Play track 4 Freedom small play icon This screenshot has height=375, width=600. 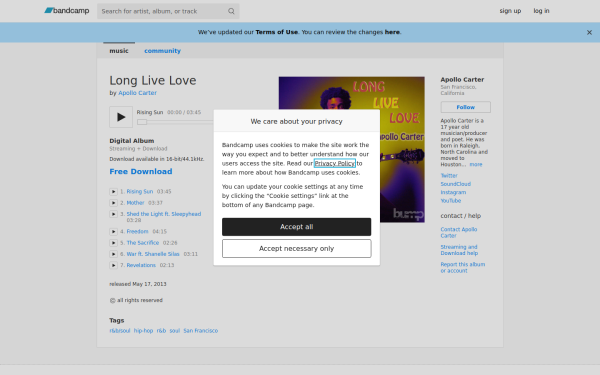click(x=113, y=232)
